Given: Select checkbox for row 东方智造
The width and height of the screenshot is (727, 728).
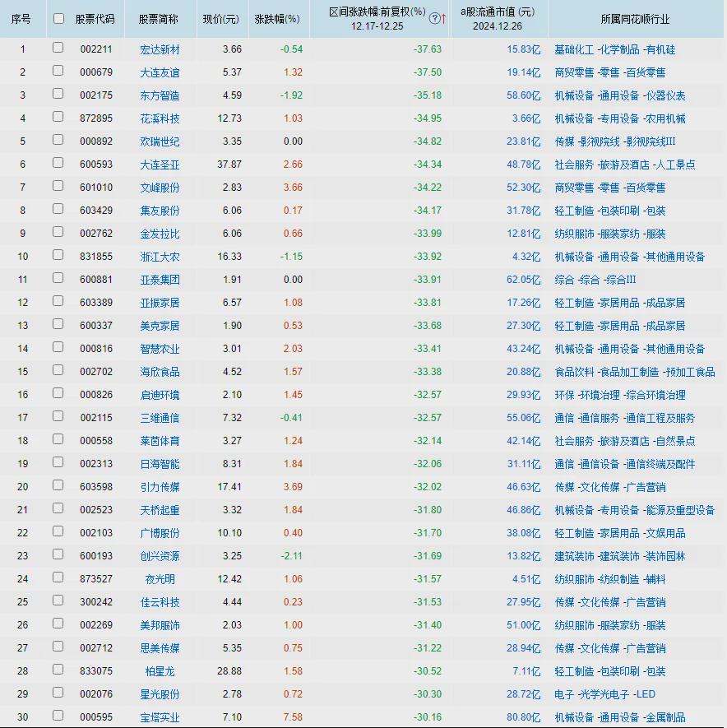Looking at the screenshot, I should tap(58, 93).
